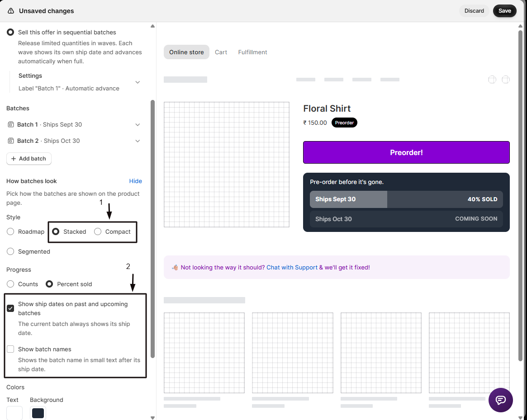Click Pre-order before it's gone text
527x420 pixels.
pos(347,182)
